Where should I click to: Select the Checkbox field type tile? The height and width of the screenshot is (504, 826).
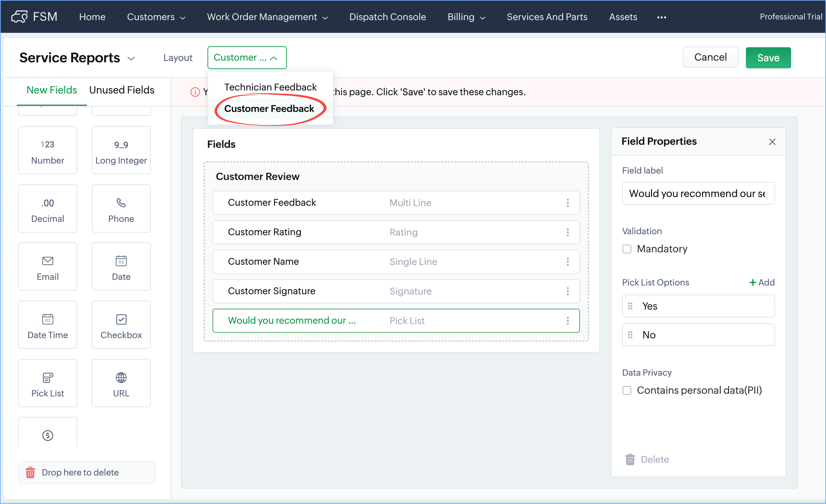click(121, 324)
